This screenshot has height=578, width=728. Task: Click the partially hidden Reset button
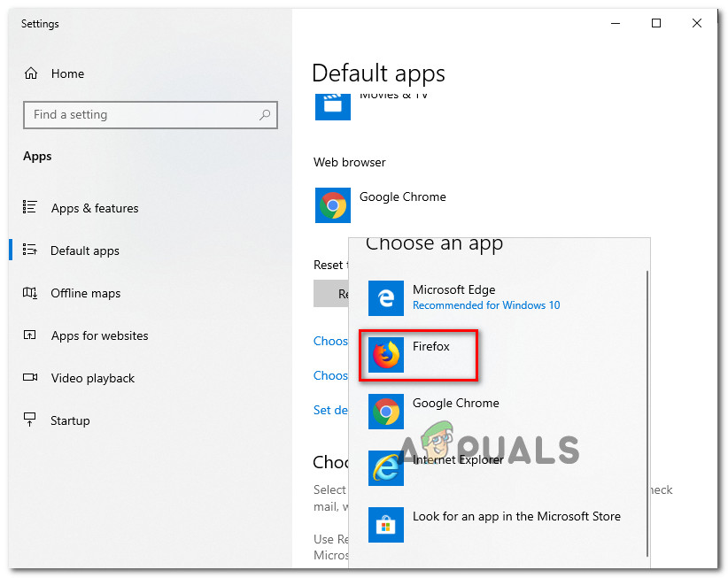(x=331, y=294)
